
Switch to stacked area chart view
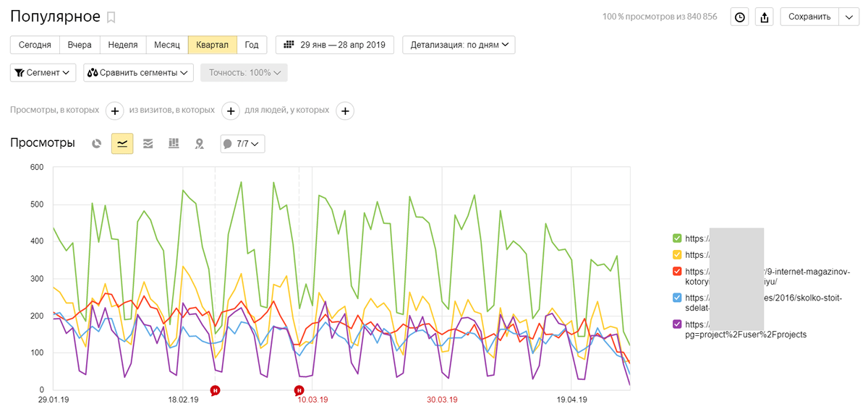pos(148,144)
